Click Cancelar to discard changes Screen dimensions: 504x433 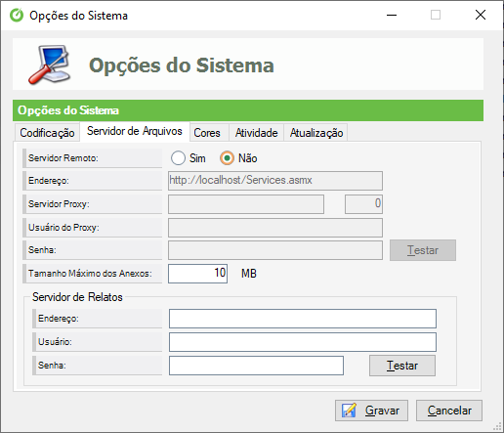pyautogui.click(x=449, y=411)
